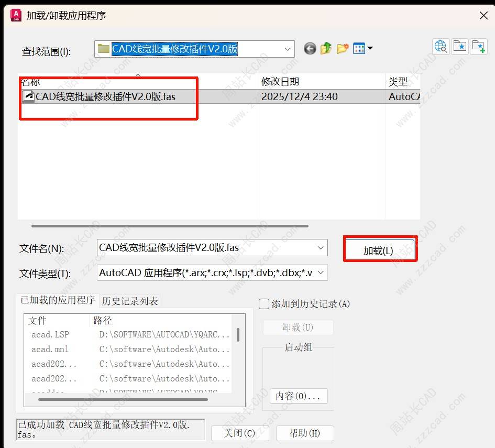Go up one folder level

point(326,49)
